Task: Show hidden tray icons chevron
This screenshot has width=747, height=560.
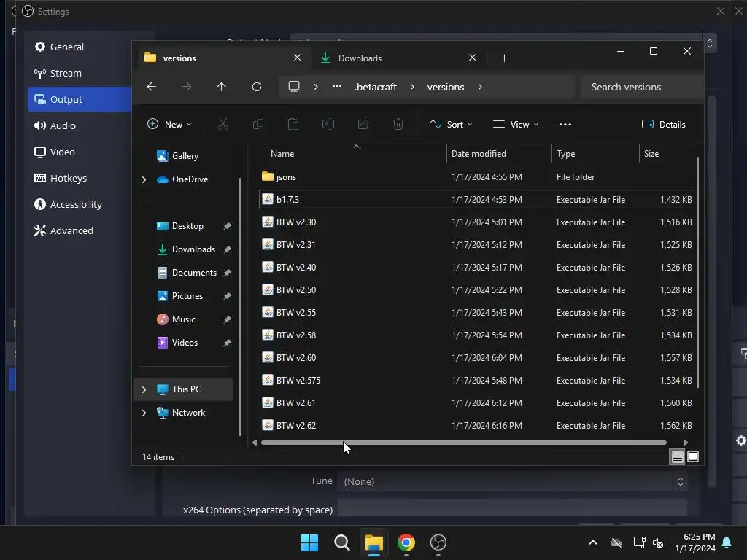Action: click(593, 542)
